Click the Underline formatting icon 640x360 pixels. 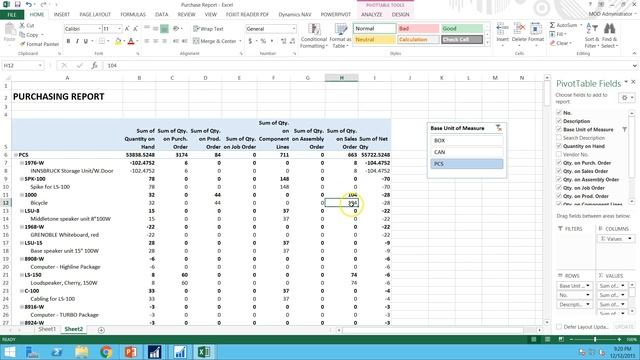pos(86,41)
